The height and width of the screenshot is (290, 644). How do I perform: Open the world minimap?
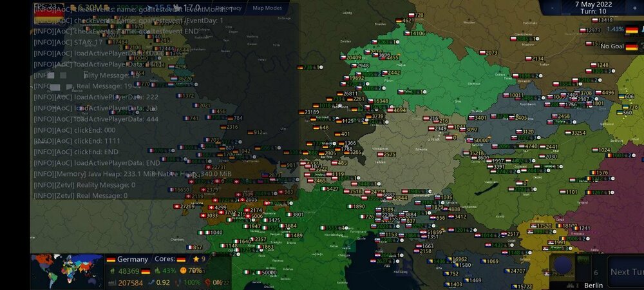click(67, 271)
